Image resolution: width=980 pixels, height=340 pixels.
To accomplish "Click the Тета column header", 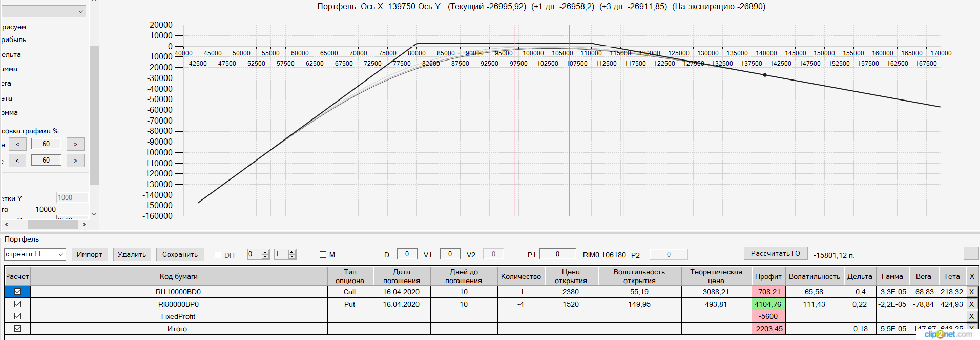I will coord(952,276).
